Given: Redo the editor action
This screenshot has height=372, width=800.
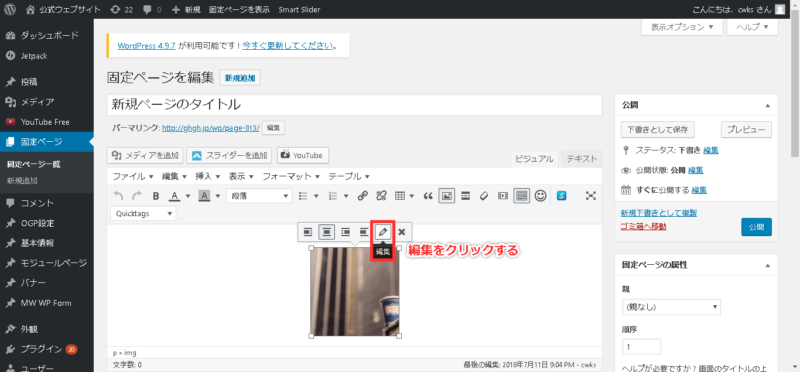Looking at the screenshot, I should pyautogui.click(x=137, y=195).
